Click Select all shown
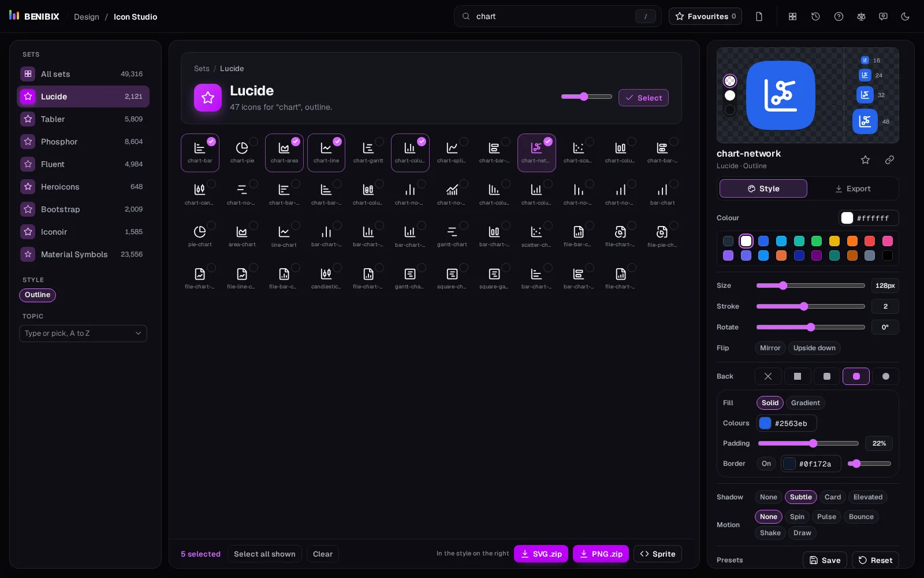Image resolution: width=924 pixels, height=578 pixels. (264, 554)
